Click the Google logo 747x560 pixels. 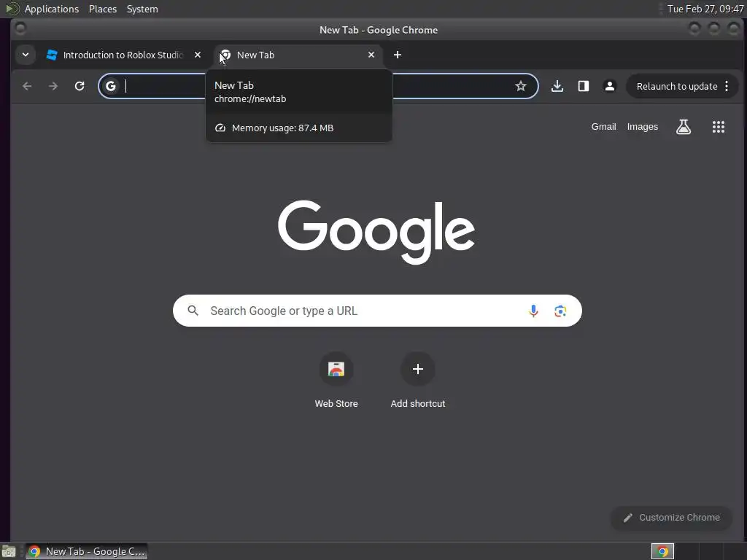click(x=376, y=232)
